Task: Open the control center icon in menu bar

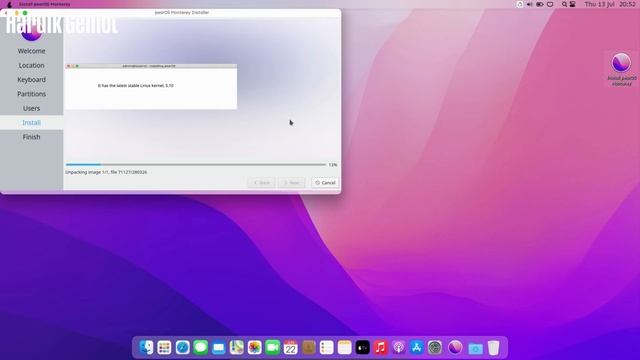Action: [x=573, y=4]
